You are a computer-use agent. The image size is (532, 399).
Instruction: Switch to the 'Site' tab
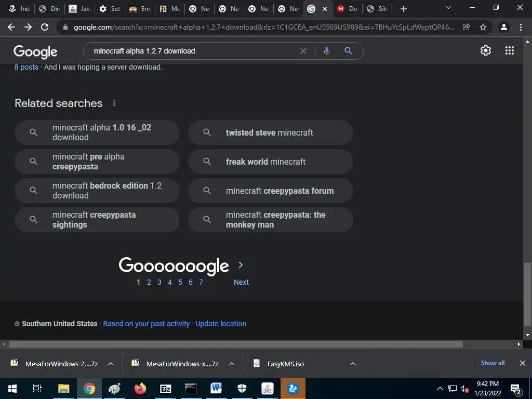tap(377, 9)
